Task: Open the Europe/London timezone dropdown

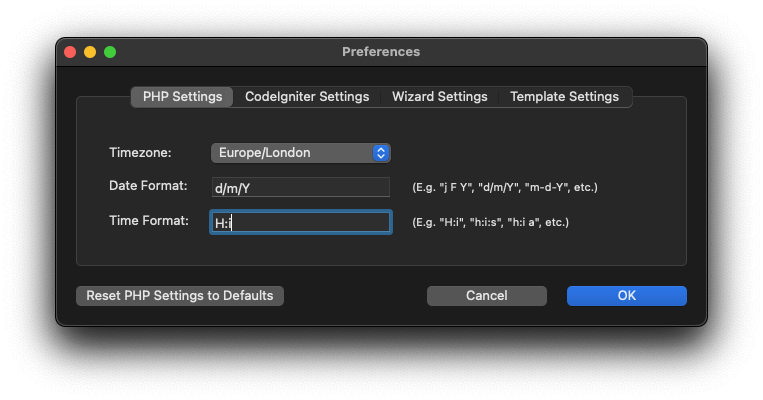Action: click(x=290, y=153)
